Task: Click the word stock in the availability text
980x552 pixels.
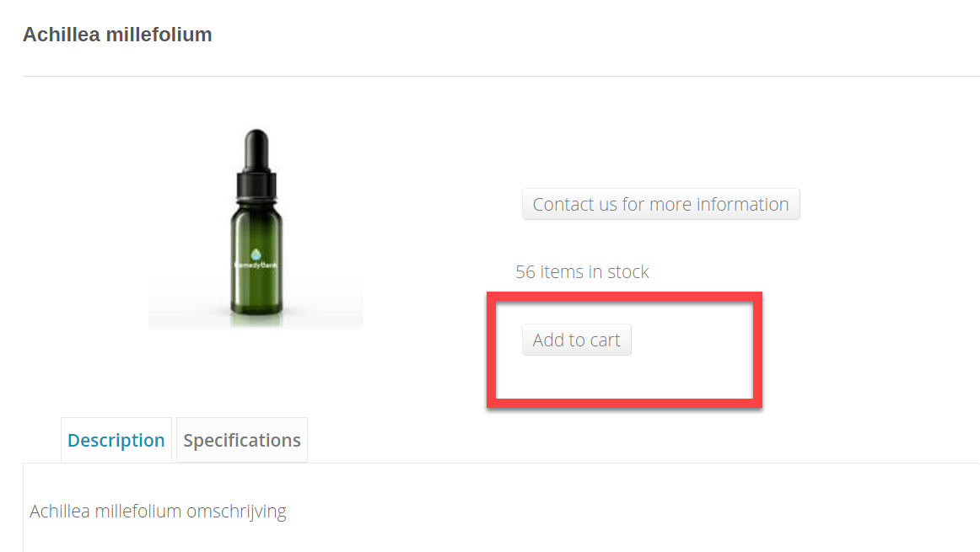Action: 628,272
